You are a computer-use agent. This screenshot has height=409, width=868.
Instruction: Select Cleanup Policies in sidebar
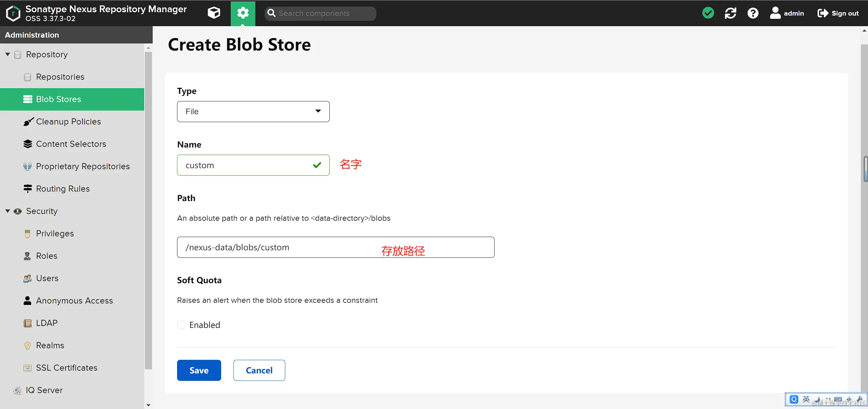click(68, 121)
